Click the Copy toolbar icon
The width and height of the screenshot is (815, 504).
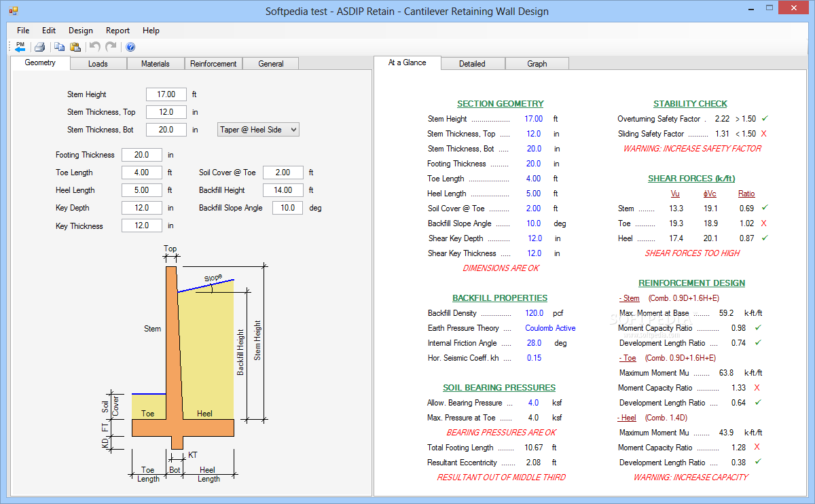coord(59,47)
